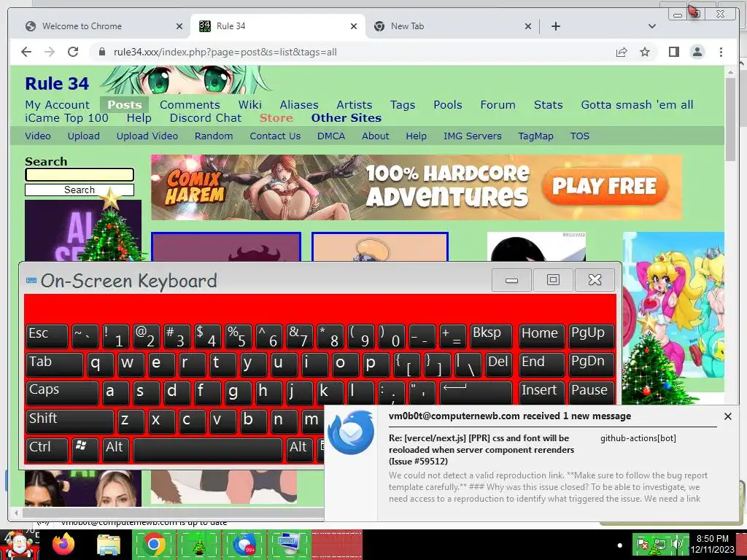
Task: Open Thunderbird from the taskbar
Action: [244, 545]
